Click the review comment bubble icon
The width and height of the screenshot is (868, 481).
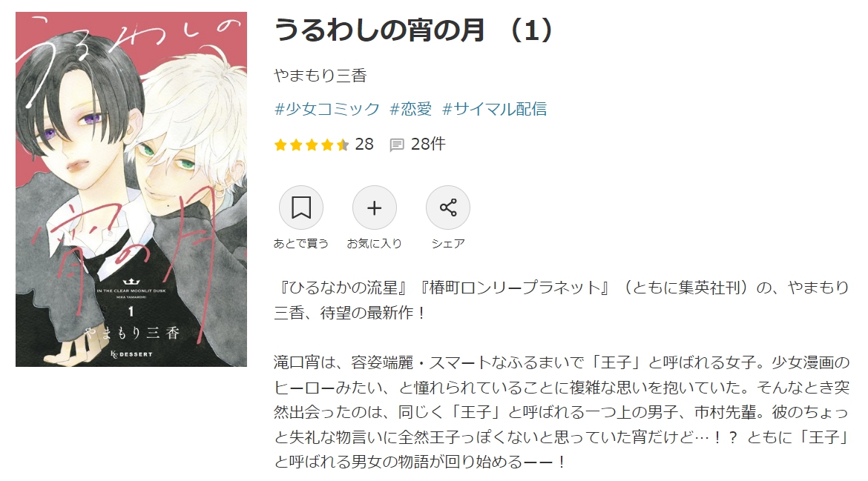(x=397, y=145)
